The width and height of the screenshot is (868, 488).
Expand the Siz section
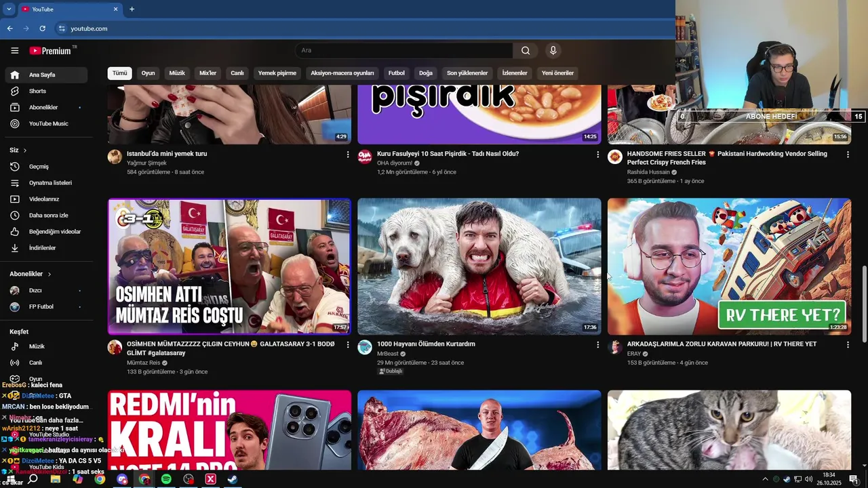(18, 150)
